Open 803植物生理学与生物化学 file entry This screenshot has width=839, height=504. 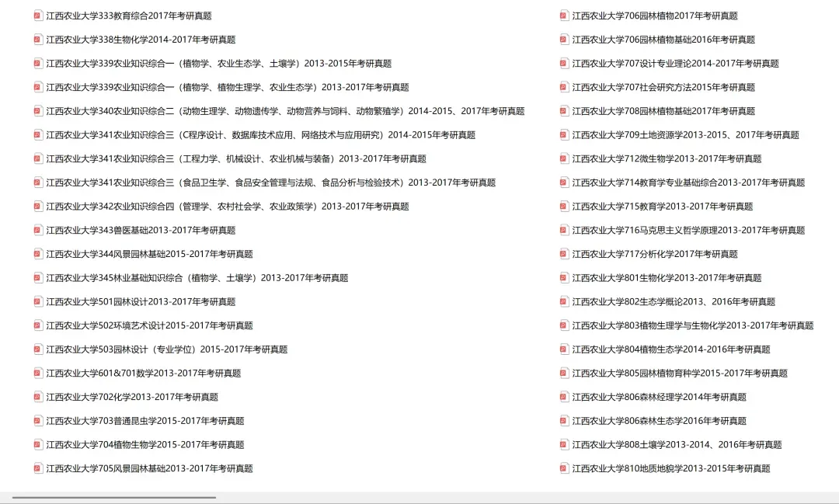(x=693, y=325)
